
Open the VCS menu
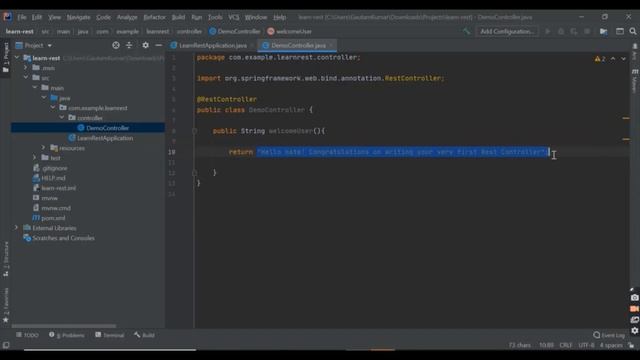[x=233, y=17]
